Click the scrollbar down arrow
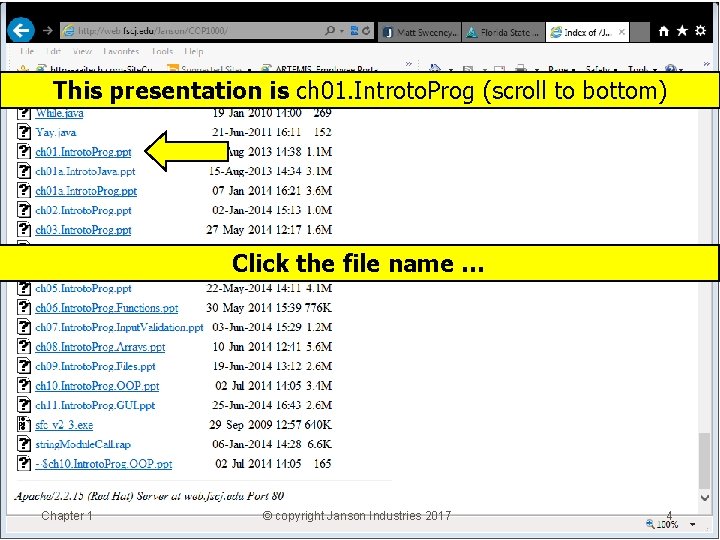The image size is (720, 540). pyautogui.click(x=704, y=497)
